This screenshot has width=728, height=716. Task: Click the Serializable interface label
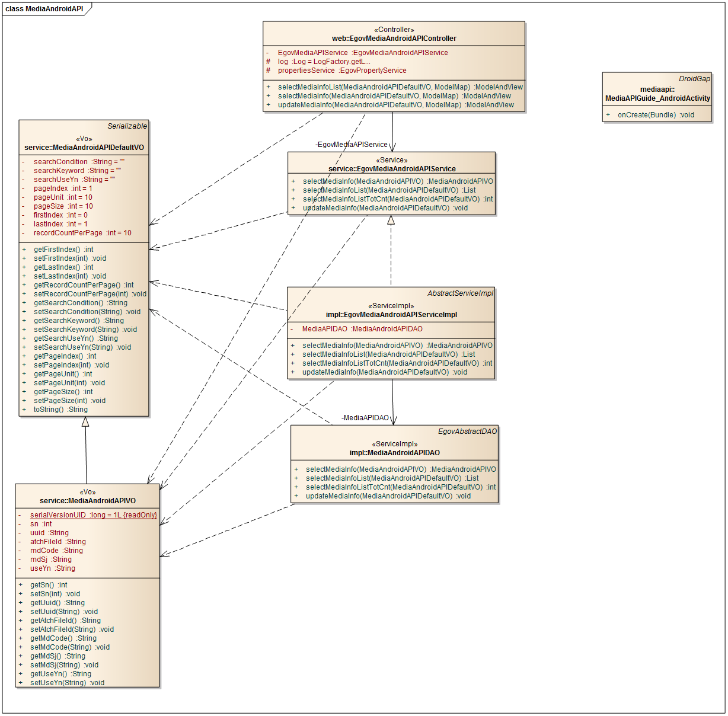pyautogui.click(x=127, y=126)
